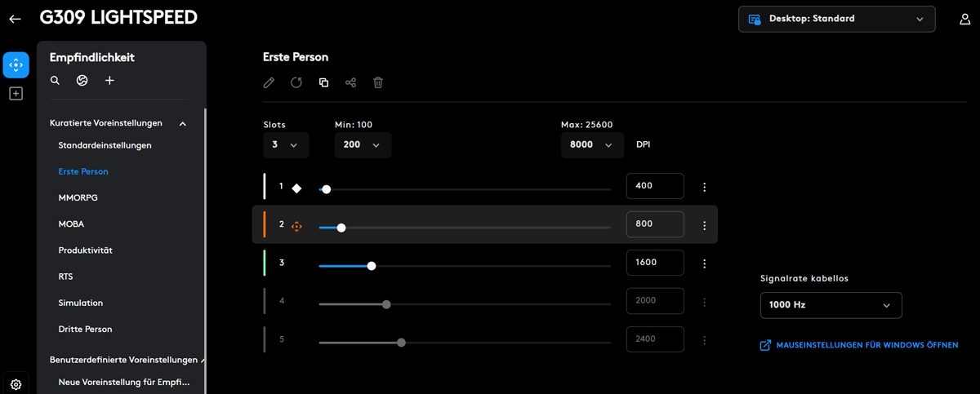
Task: Click slider handle of slot 1 (400)
Action: [x=327, y=189]
